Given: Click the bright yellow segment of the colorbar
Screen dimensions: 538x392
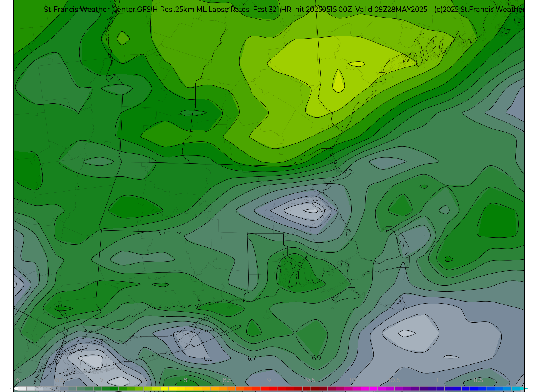Looking at the screenshot, I should (164, 389).
